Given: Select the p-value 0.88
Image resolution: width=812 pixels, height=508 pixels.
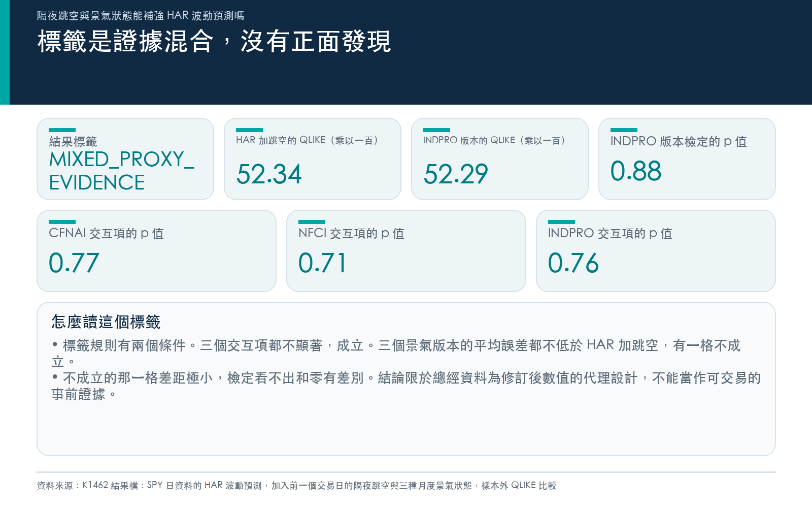Looking at the screenshot, I should coord(636,171).
